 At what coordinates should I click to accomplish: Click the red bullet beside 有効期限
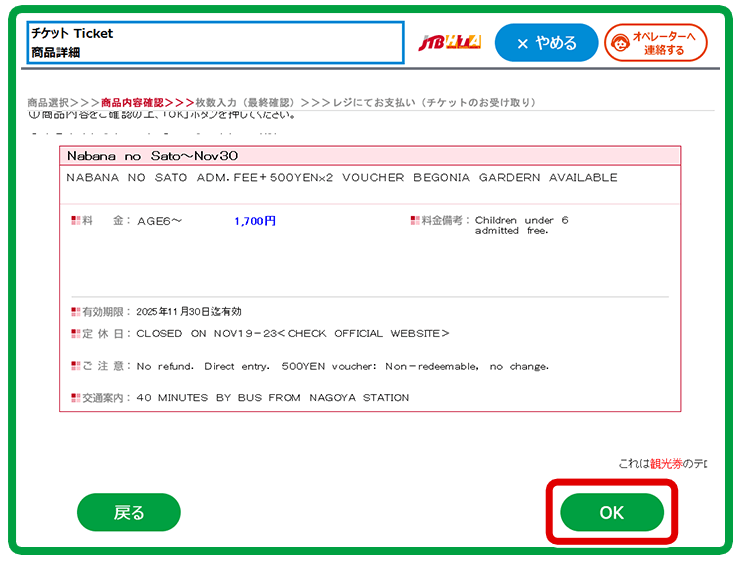(75, 312)
